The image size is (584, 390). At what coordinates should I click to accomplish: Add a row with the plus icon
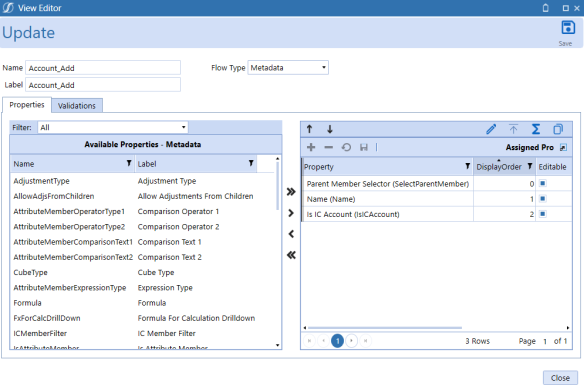coord(311,148)
